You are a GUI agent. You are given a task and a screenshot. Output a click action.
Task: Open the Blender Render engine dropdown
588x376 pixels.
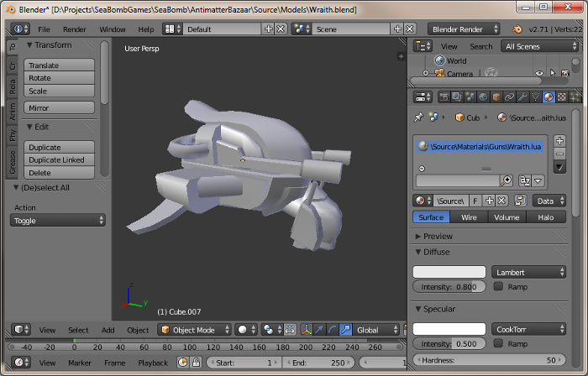tap(464, 29)
